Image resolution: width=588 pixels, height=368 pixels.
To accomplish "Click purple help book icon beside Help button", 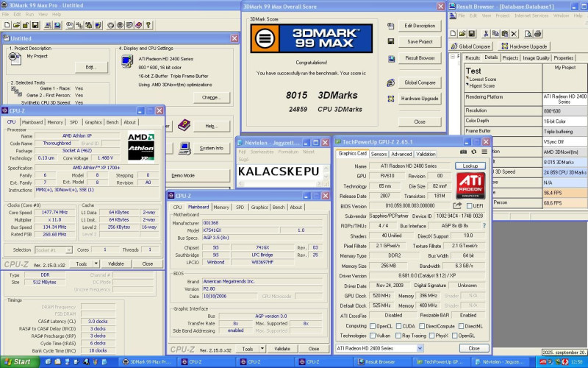I will tap(184, 125).
